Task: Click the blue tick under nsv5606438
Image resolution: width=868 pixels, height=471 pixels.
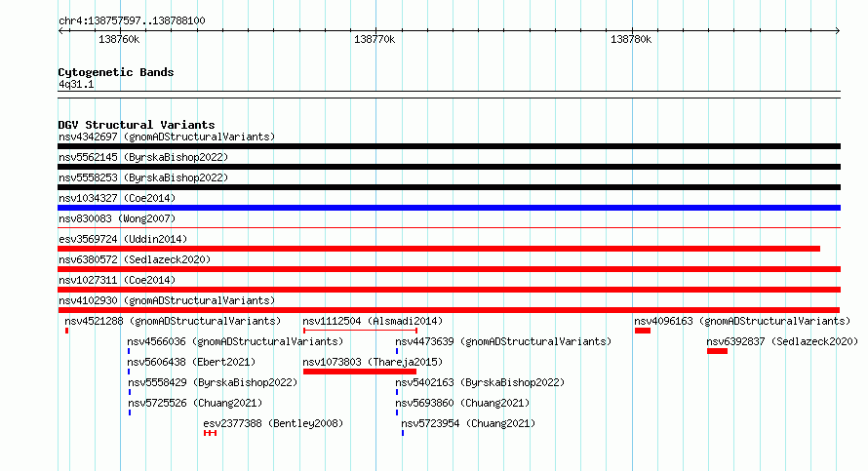Action: pyautogui.click(x=129, y=372)
